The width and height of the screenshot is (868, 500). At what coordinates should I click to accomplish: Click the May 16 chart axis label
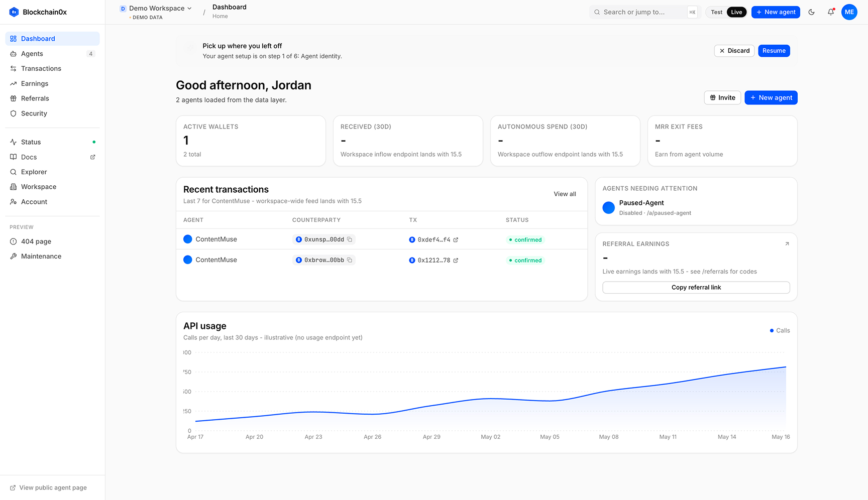click(781, 437)
